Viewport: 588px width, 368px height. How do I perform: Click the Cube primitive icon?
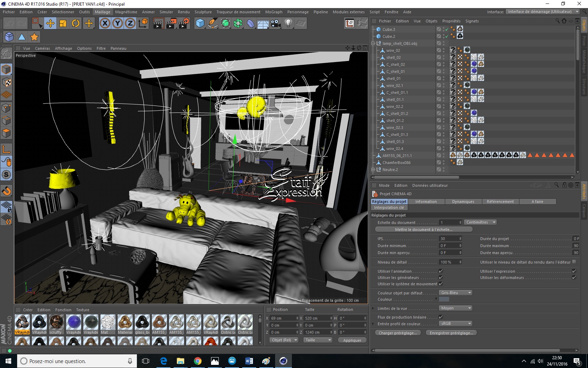[x=200, y=23]
